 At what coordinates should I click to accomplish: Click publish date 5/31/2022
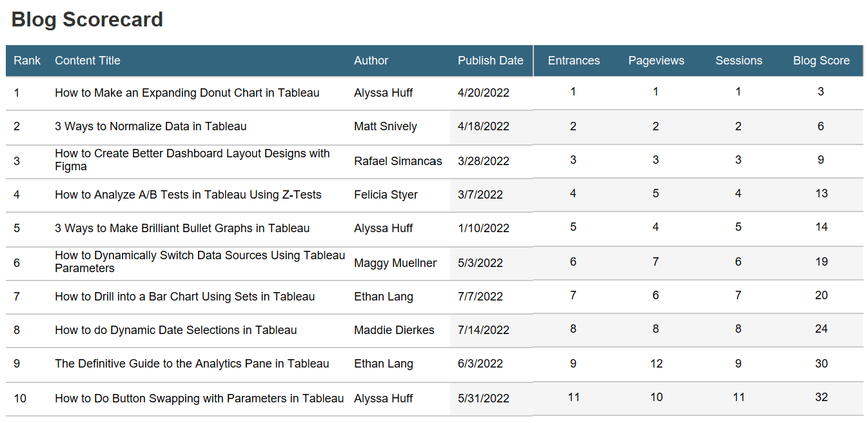tap(484, 398)
